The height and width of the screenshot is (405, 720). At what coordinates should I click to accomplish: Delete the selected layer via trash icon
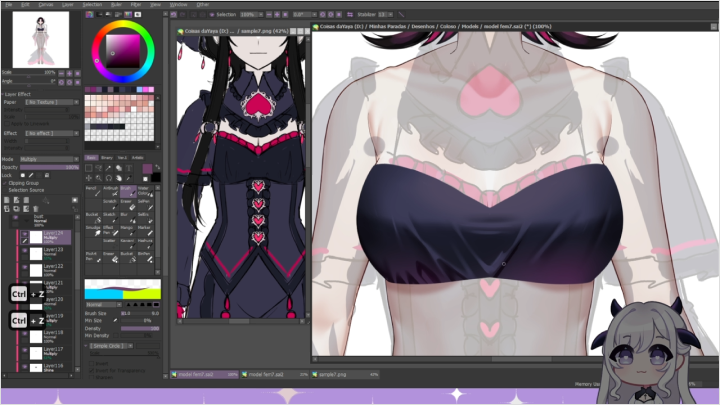35,209
